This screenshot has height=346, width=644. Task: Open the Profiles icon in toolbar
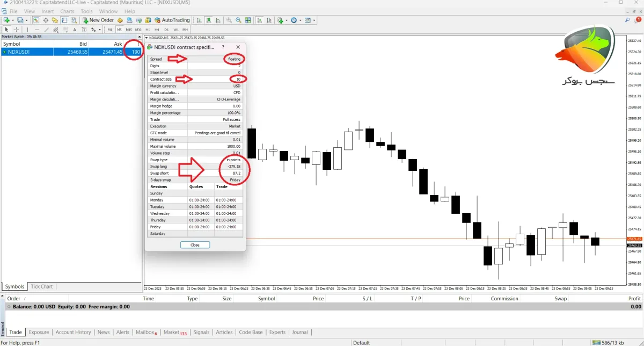click(20, 20)
